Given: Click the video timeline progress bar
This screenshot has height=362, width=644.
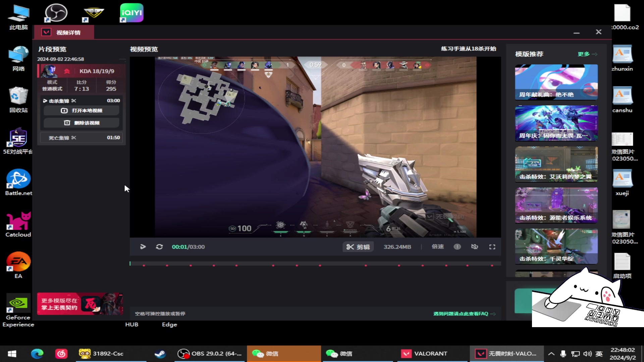Looking at the screenshot, I should point(315,264).
